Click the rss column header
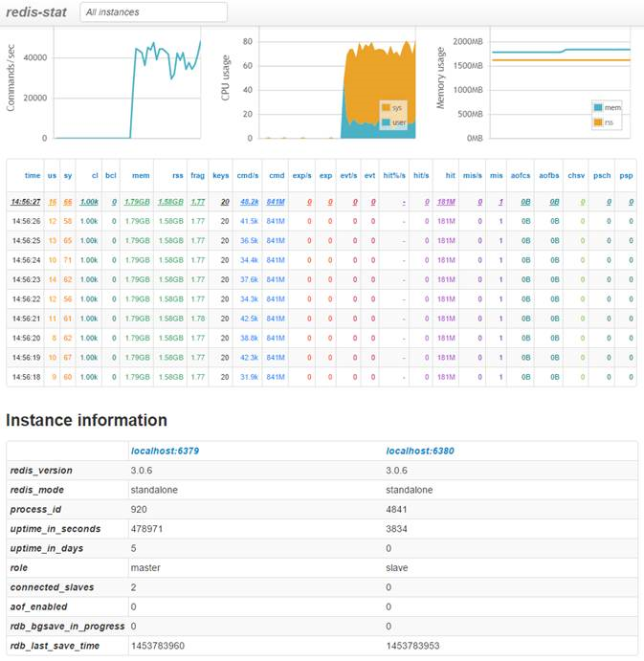Viewport: 644px width, 661px height. coord(178,175)
